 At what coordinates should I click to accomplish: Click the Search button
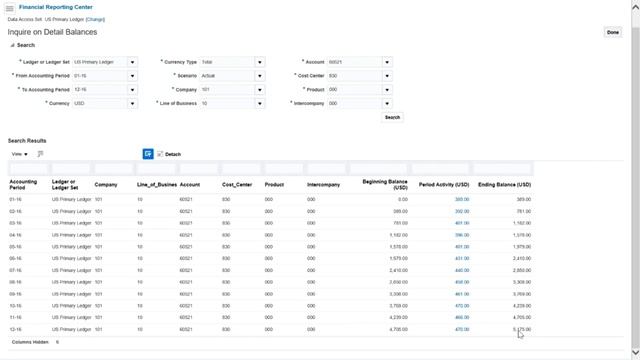tap(392, 117)
